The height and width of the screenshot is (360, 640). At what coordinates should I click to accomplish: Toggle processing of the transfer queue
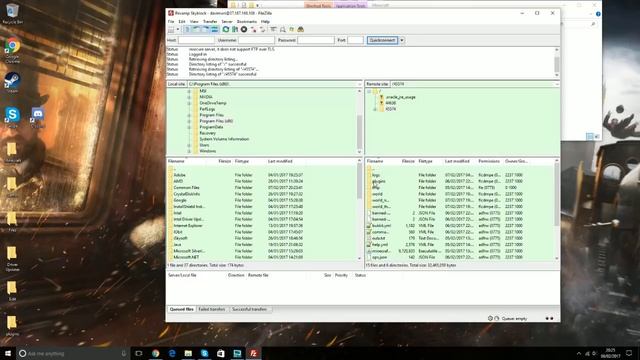235,29
